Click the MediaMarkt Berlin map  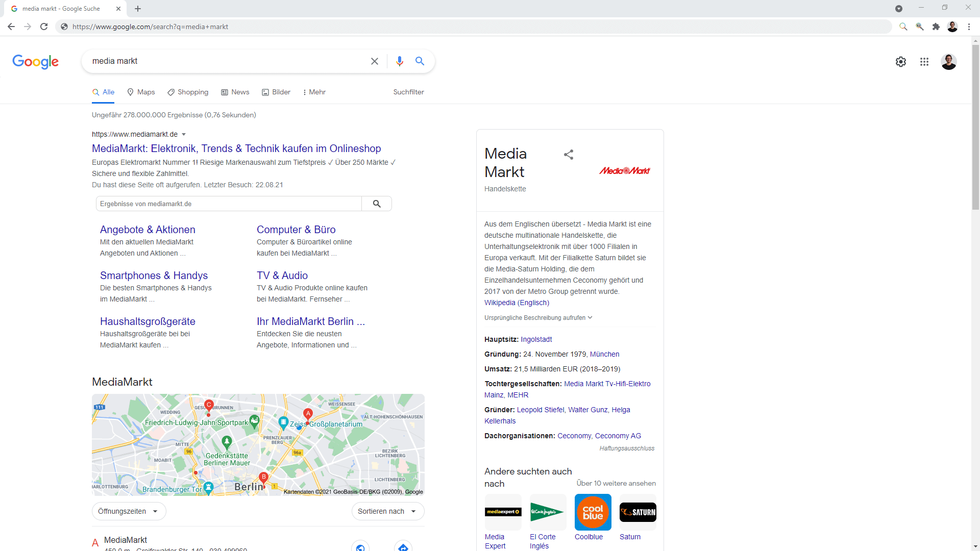[258, 445]
